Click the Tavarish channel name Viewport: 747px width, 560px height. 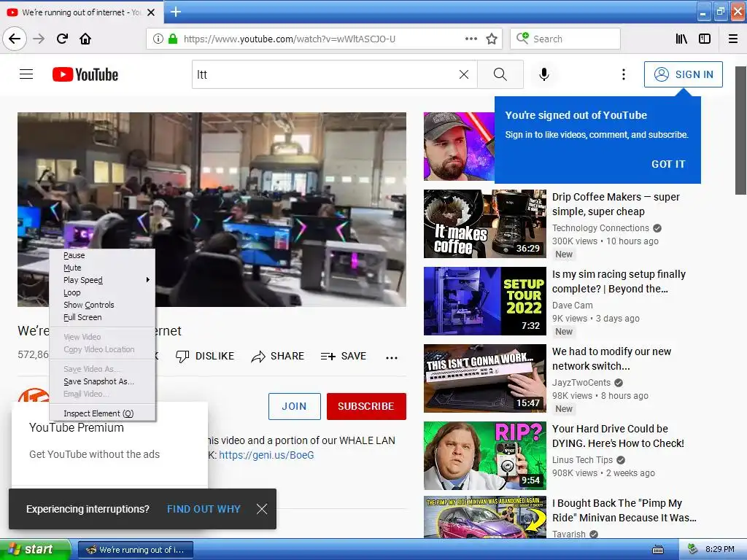(569, 534)
